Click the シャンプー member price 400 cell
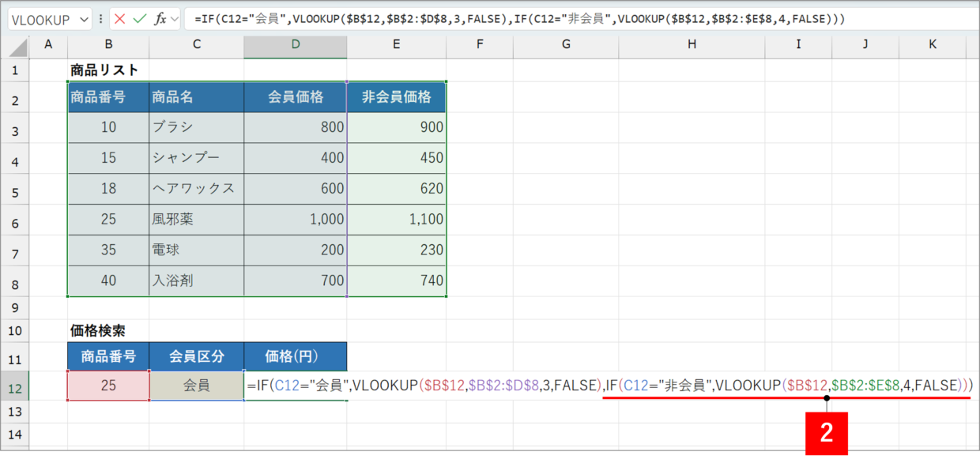Image resolution: width=980 pixels, height=463 pixels. coord(295,158)
